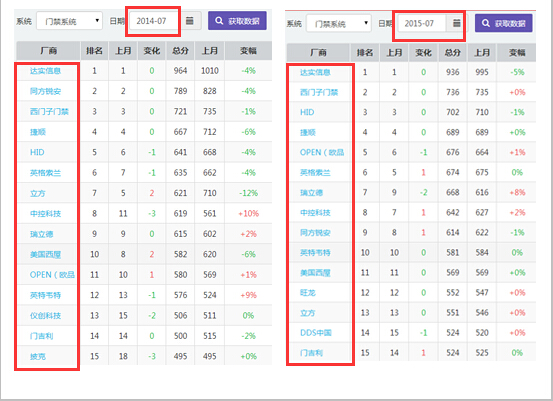Viewport: 553px width, 401px height.
Task: Open calendar icon beside 2015-07 date
Action: click(x=456, y=23)
